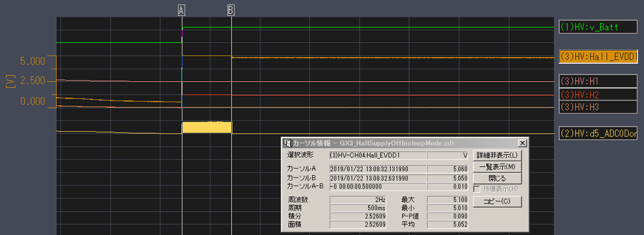Select the (3)HV:Hall_EVDD1 channel label
Image resolution: width=644 pixels, height=235 pixels.
[x=598, y=57]
